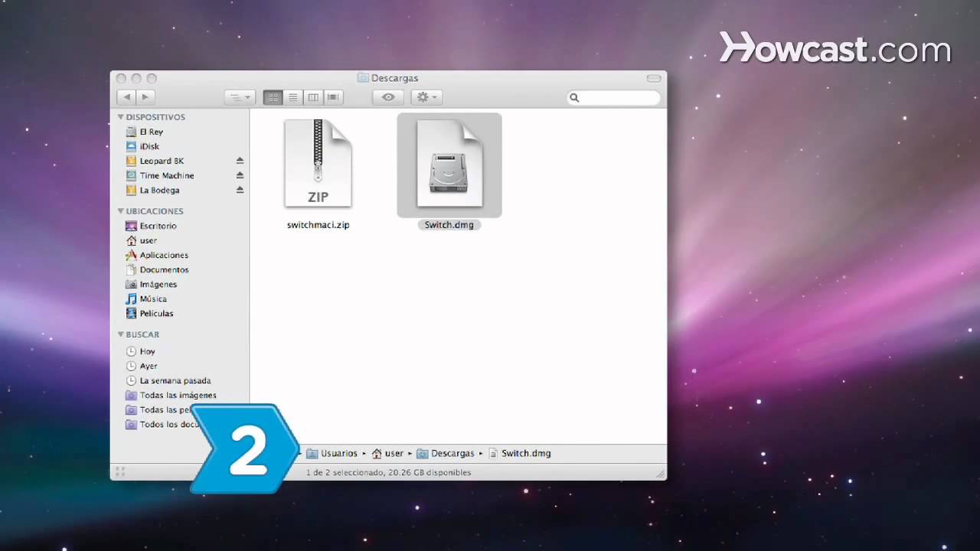Eject the La Bodega volume
980x551 pixels.
(x=240, y=190)
